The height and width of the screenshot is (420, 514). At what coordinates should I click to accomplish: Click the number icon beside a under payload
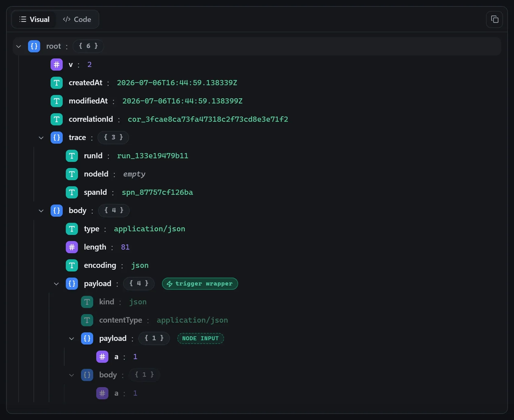tap(102, 357)
